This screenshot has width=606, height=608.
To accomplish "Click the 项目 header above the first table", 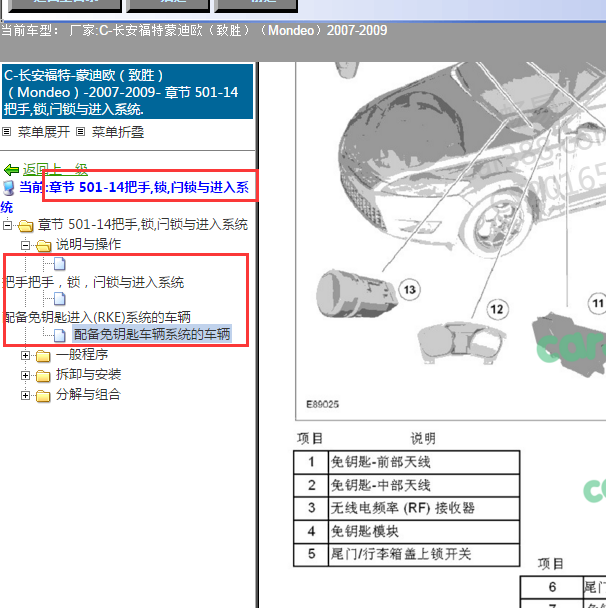I will pyautogui.click(x=310, y=439).
